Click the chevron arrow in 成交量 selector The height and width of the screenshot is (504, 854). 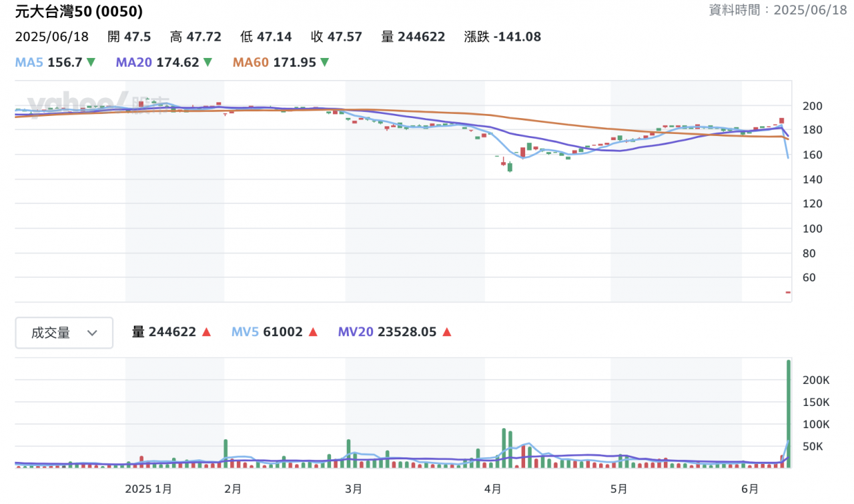pyautogui.click(x=92, y=333)
